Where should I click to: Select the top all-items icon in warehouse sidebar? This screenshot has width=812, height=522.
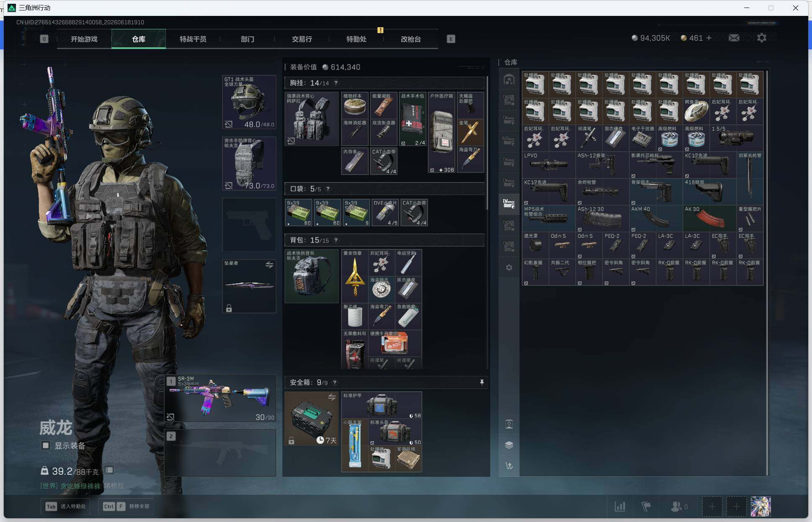click(509, 80)
